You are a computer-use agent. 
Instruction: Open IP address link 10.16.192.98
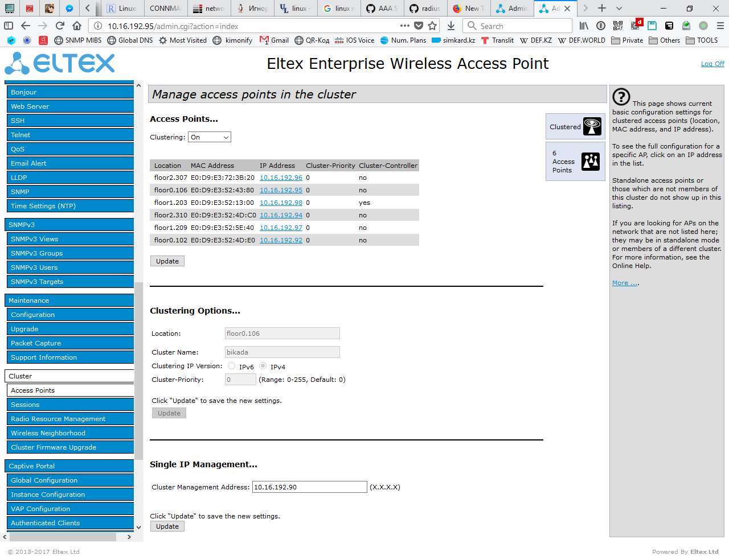(281, 203)
